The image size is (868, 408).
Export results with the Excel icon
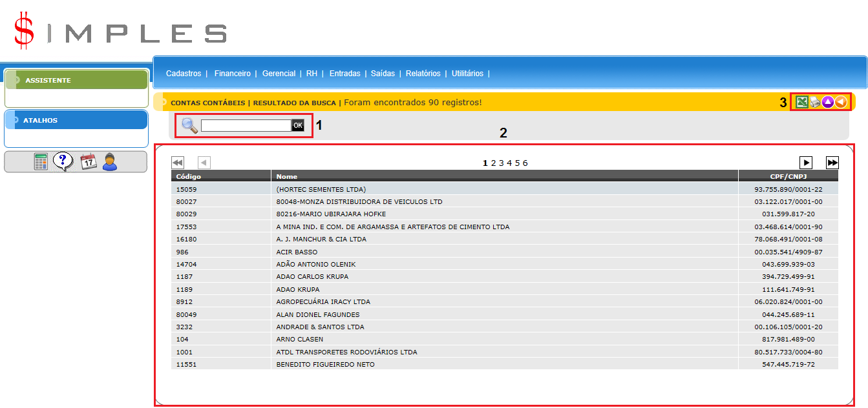(x=802, y=102)
